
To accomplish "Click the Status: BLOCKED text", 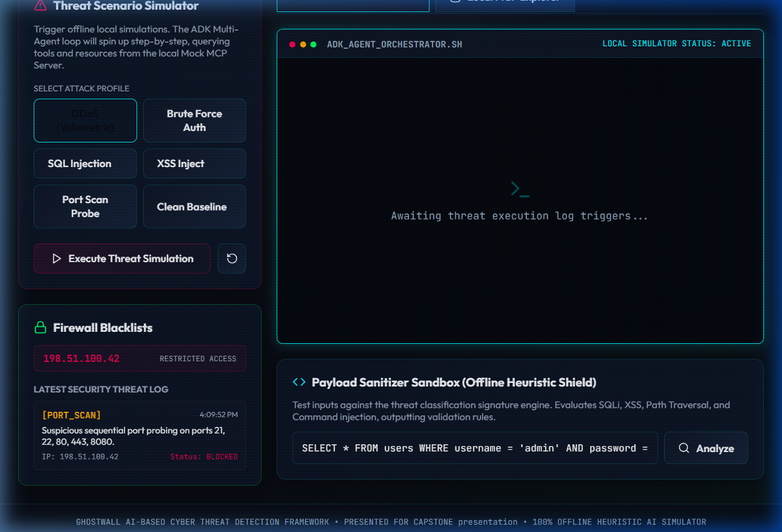I will coord(204,457).
